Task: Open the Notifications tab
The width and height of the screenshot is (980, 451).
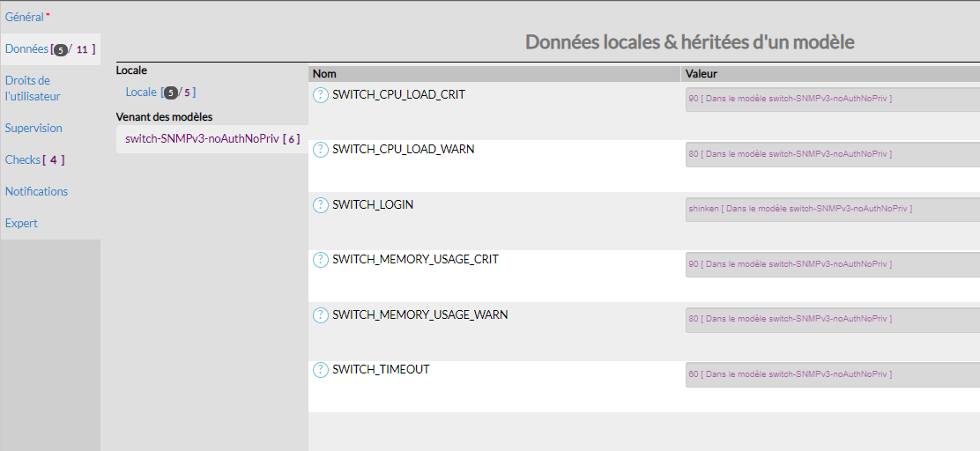Action: click(x=36, y=191)
